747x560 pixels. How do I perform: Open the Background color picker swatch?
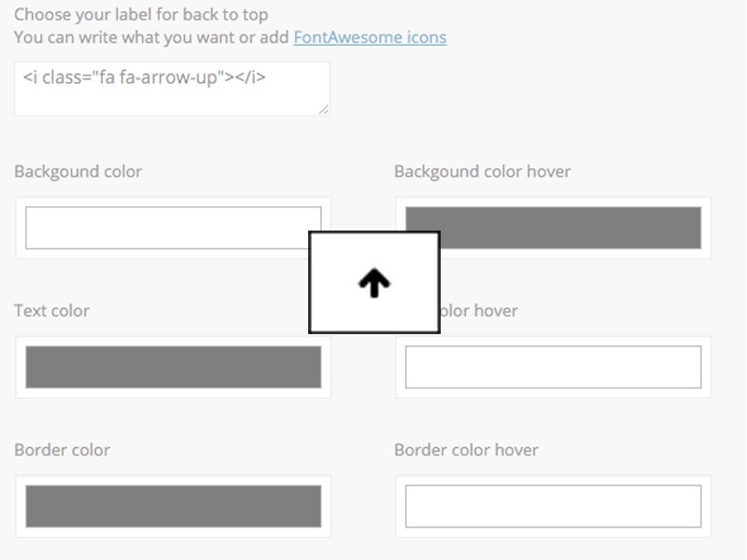[168, 228]
